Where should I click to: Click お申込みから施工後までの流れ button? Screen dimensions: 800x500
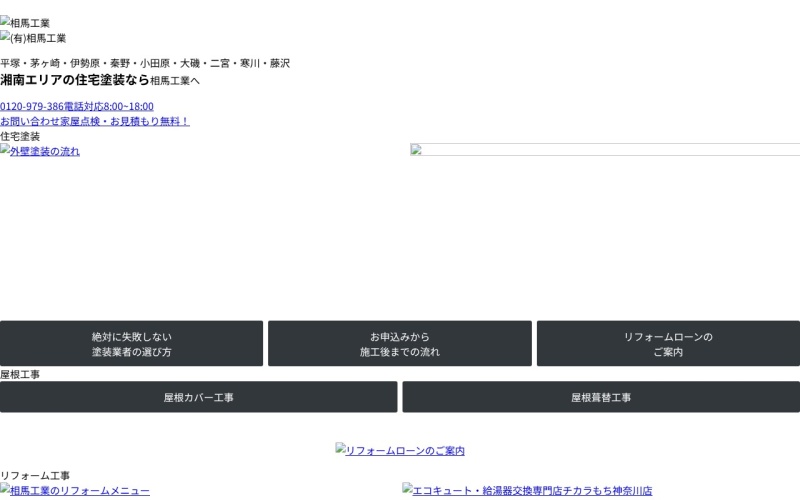click(399, 343)
